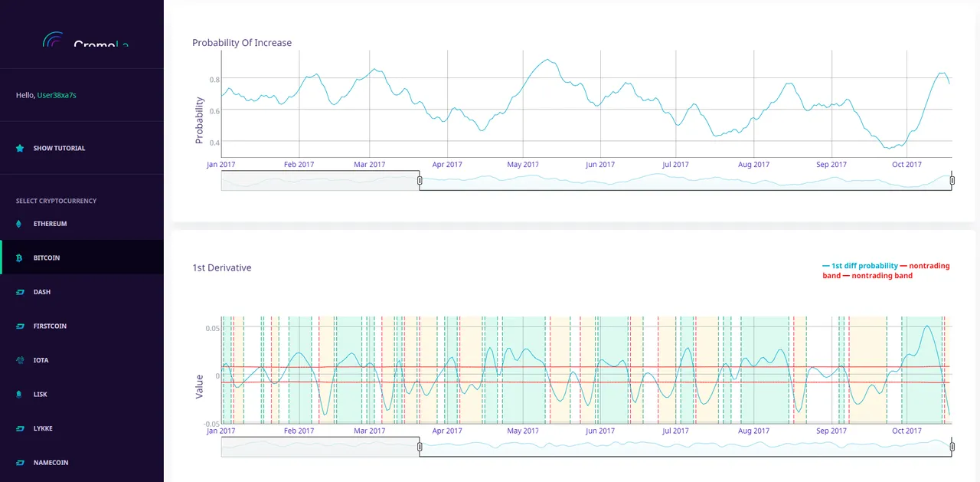Click the Firstcoin icon
Image resolution: width=980 pixels, height=482 pixels.
pyautogui.click(x=20, y=326)
